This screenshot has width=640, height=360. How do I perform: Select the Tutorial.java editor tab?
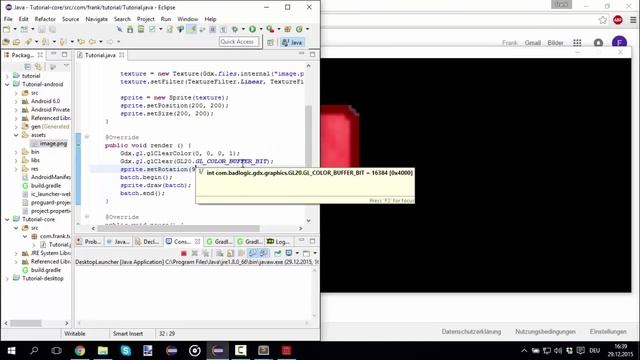[100, 55]
